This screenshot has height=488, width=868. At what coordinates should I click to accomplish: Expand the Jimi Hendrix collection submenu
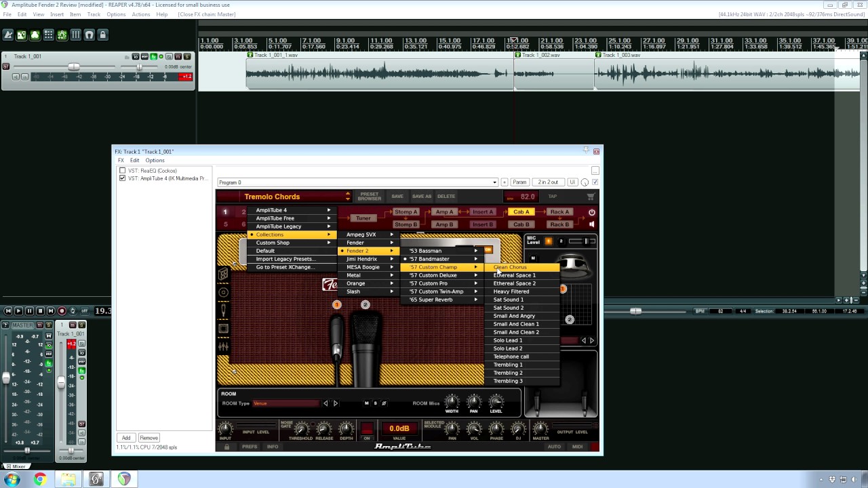pos(368,259)
